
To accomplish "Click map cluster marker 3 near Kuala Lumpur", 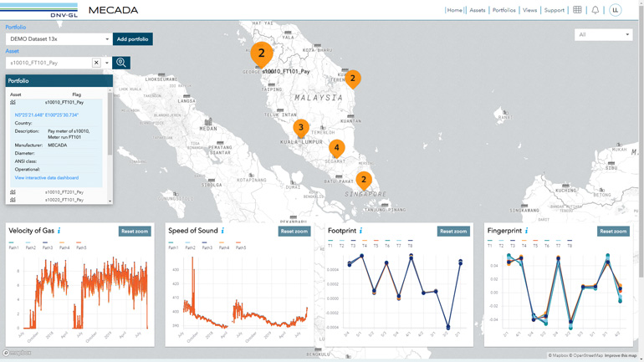I will pos(301,128).
